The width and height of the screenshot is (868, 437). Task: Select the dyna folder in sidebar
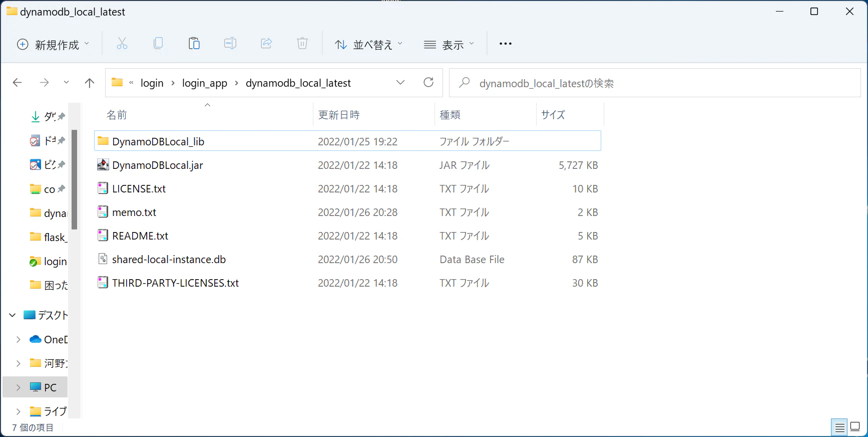click(x=48, y=213)
